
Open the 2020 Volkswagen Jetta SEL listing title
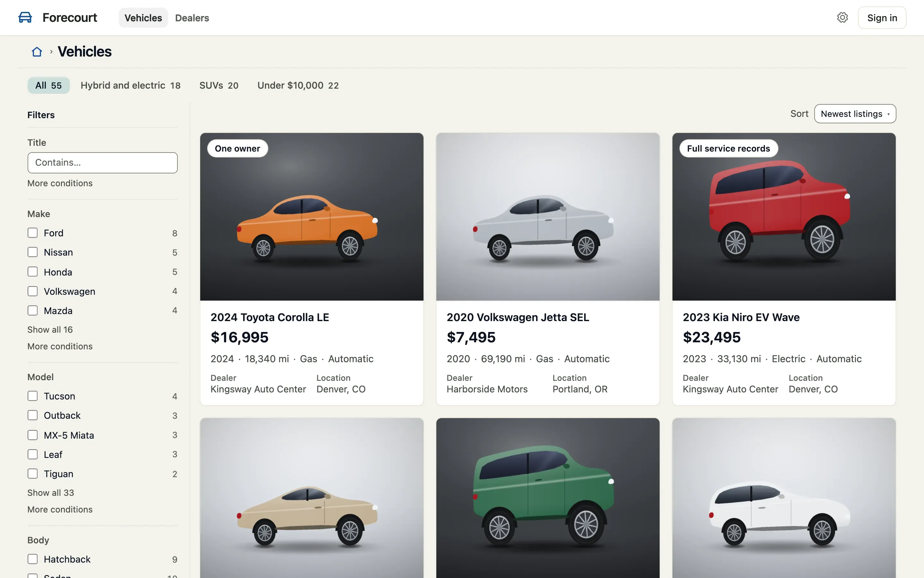518,317
